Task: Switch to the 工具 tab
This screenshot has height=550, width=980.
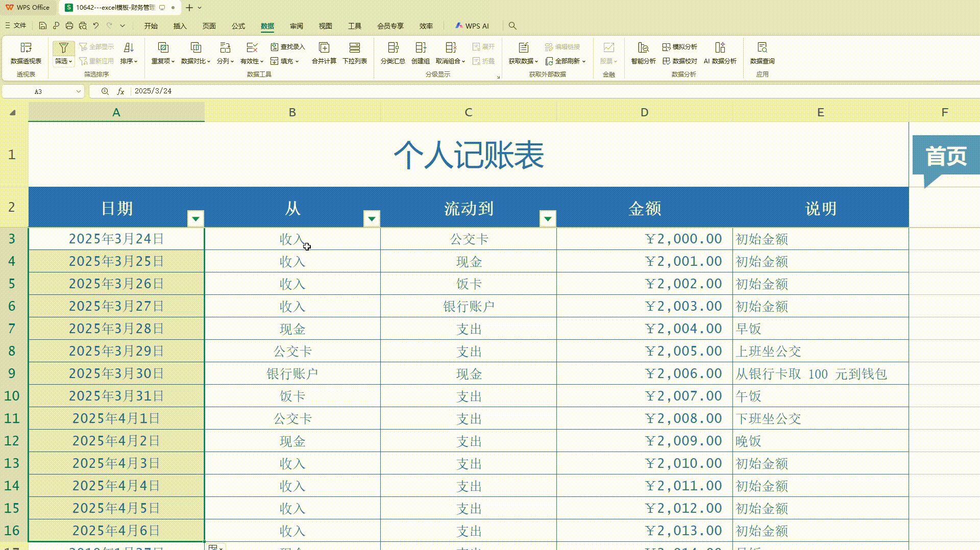Action: 354,26
